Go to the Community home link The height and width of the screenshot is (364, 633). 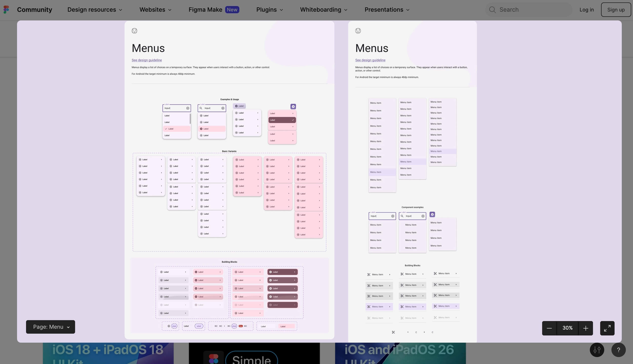pos(34,10)
